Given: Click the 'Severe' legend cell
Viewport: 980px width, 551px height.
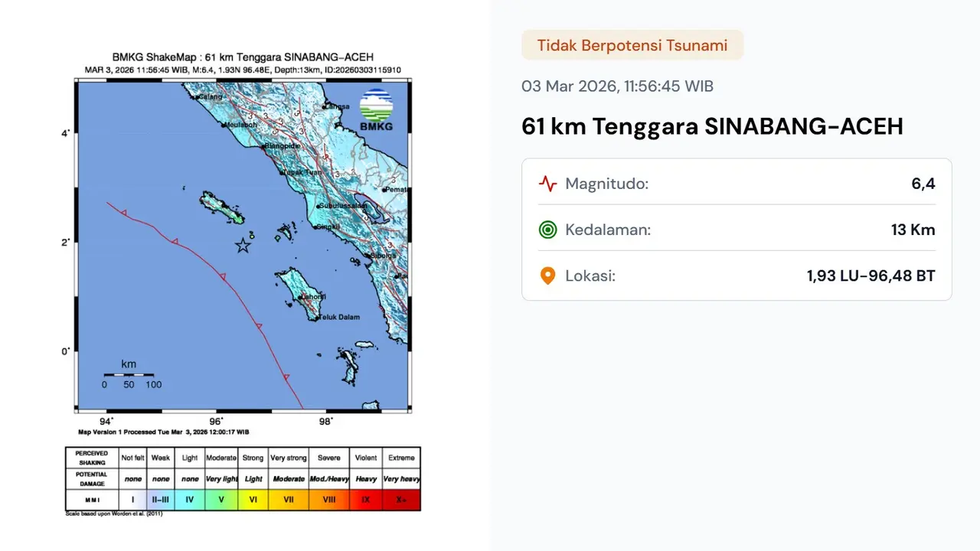Looking at the screenshot, I should [x=329, y=458].
